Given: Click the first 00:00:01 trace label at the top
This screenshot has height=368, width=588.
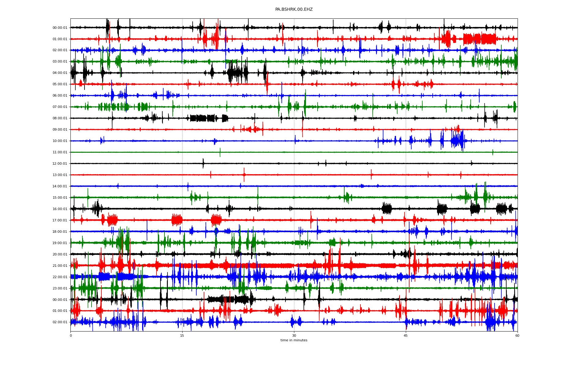Looking at the screenshot, I should (x=60, y=28).
